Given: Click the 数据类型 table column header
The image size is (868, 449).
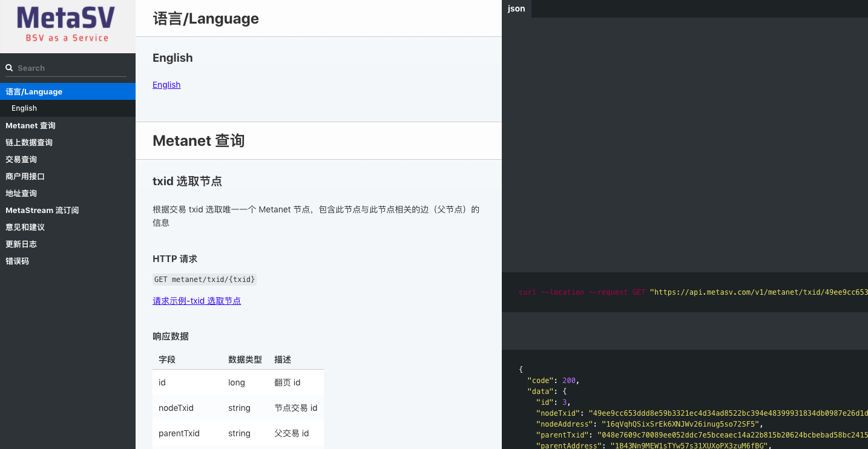Looking at the screenshot, I should coord(245,359).
